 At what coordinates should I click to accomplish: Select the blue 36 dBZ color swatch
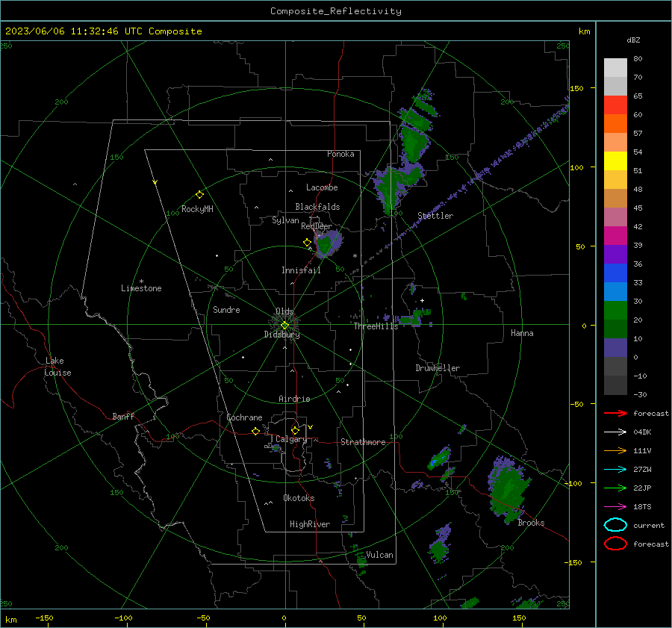(x=615, y=273)
